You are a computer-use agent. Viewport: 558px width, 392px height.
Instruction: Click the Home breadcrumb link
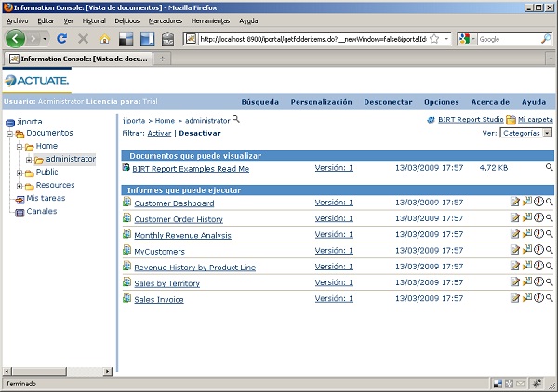click(x=165, y=121)
